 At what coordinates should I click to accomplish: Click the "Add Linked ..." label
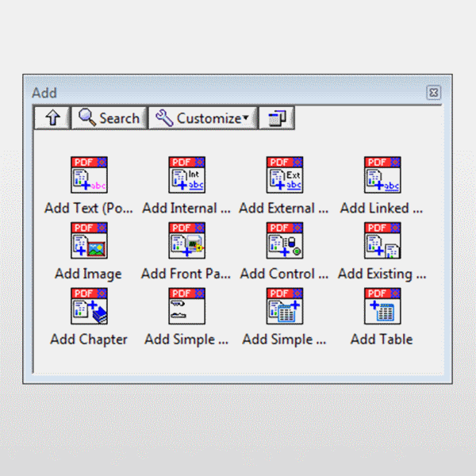[382, 208]
